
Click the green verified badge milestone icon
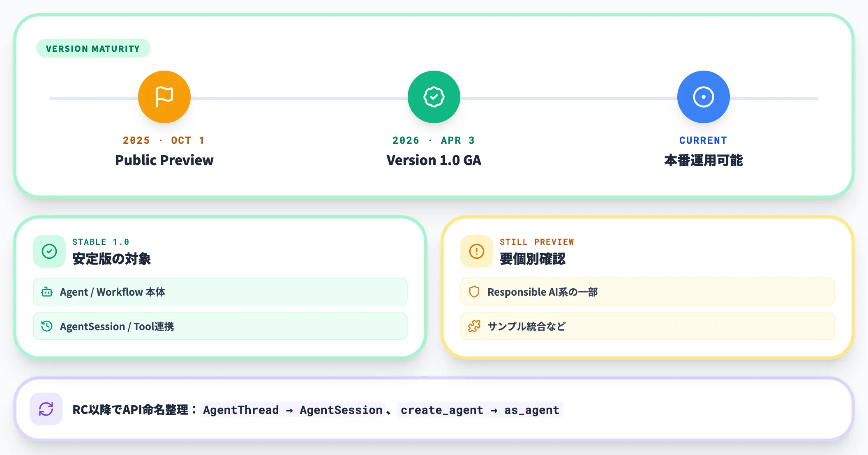pos(434,97)
